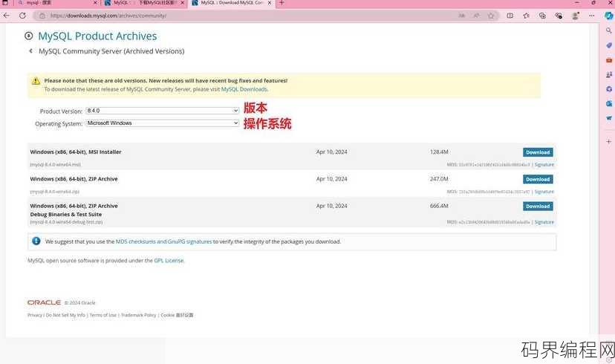The height and width of the screenshot is (364, 615).
Task: Open the collections icon in the toolbar
Action: [542, 16]
